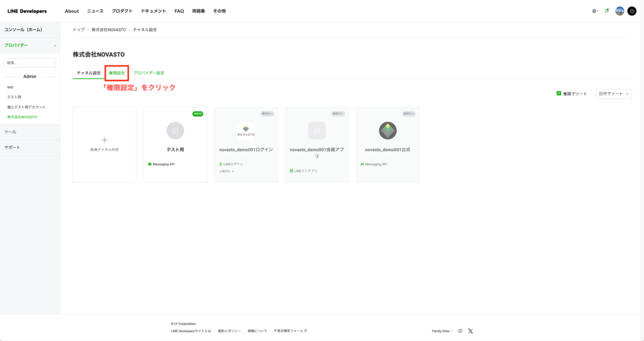The height and width of the screenshot is (341, 644).
Task: Open the プロダクト menu
Action: click(122, 11)
